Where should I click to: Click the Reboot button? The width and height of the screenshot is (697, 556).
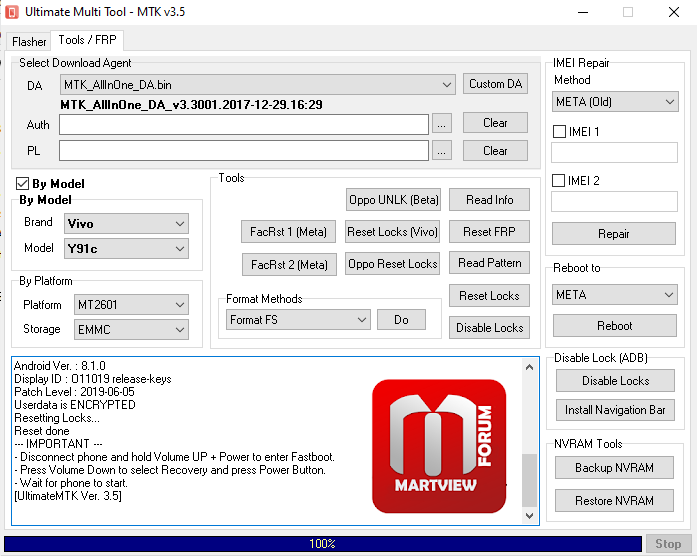(x=615, y=326)
